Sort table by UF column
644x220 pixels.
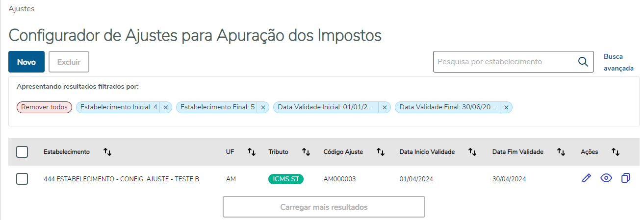pos(252,152)
